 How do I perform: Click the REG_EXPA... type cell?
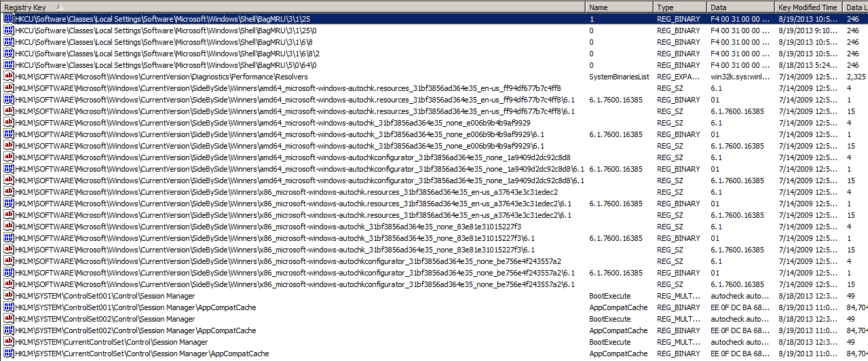[x=679, y=77]
